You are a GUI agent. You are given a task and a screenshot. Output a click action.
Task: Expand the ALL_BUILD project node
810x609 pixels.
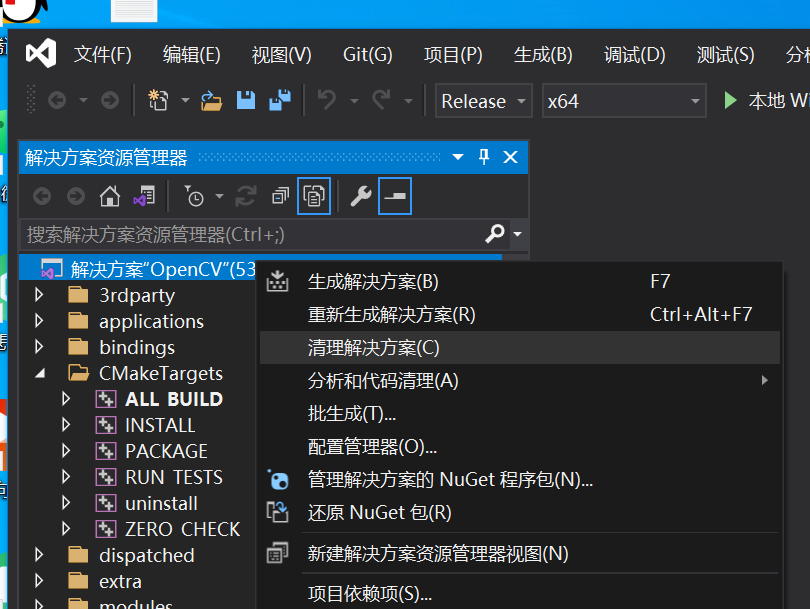[66, 399]
